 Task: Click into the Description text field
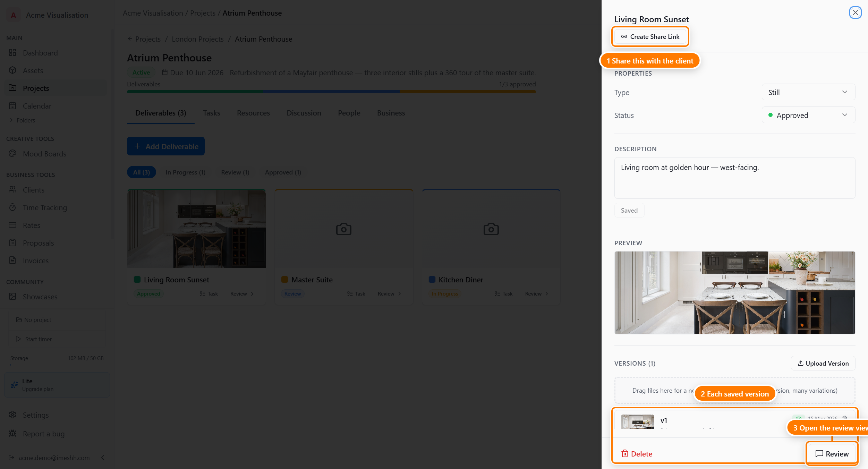[734, 178]
